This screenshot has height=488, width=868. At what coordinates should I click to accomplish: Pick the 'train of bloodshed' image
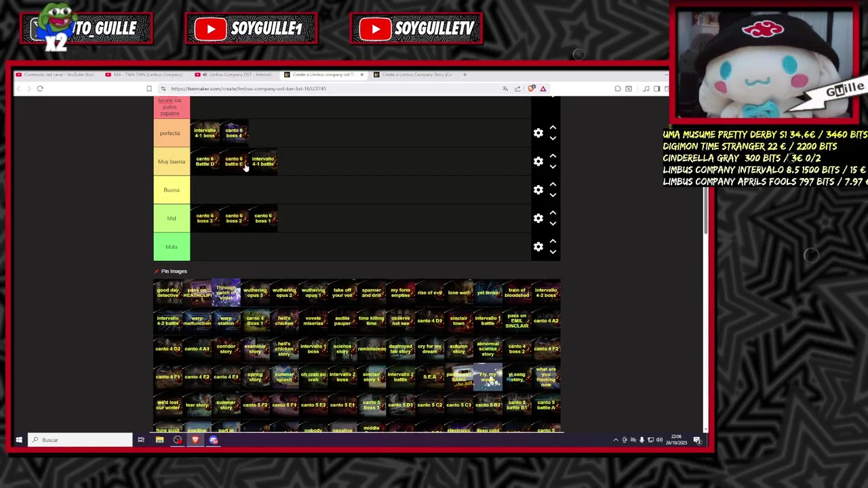(x=517, y=293)
